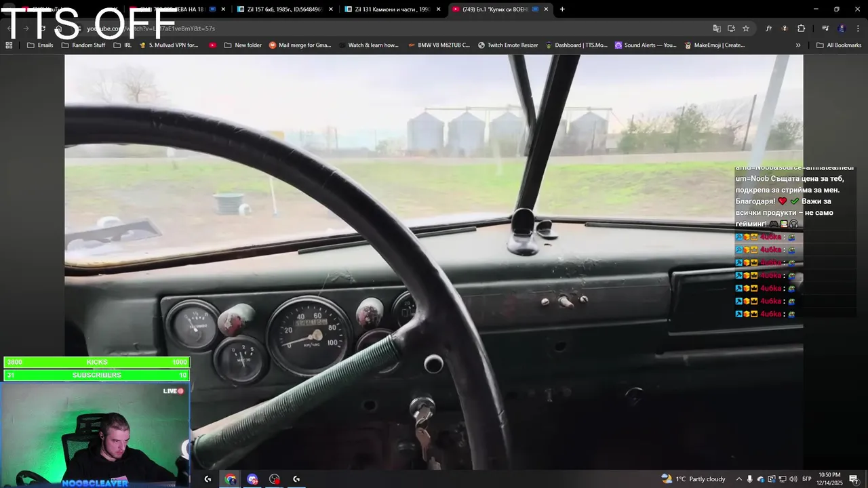Open the Watch & learn how bookmark
This screenshot has width=868, height=488.
click(x=369, y=45)
